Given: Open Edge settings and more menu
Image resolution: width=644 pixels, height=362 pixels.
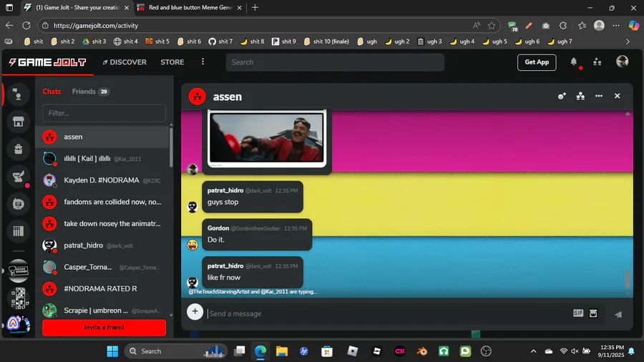Looking at the screenshot, I should pos(616,26).
